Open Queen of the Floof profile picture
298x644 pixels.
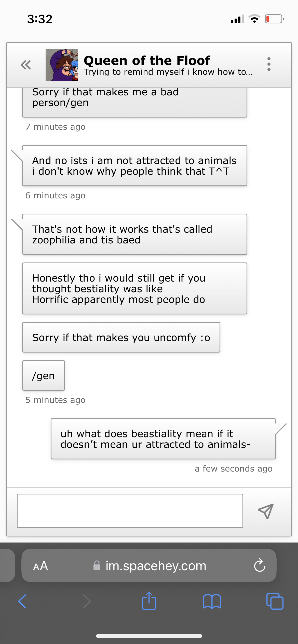pos(62,65)
